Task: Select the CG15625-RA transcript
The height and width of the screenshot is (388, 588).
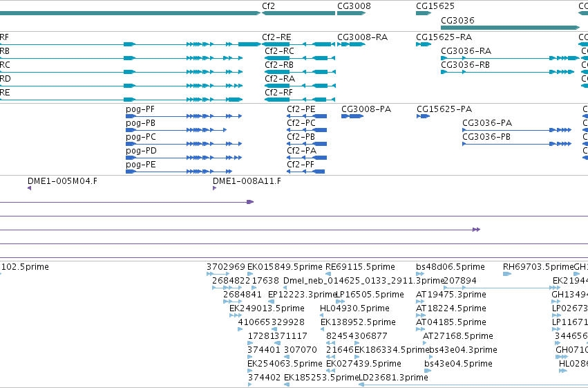Action: tap(424, 44)
